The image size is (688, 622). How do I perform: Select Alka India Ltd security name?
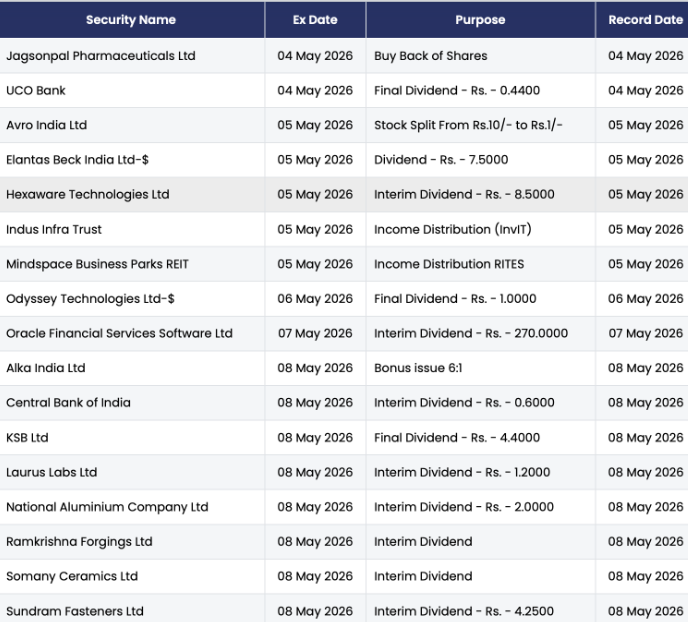[46, 368]
